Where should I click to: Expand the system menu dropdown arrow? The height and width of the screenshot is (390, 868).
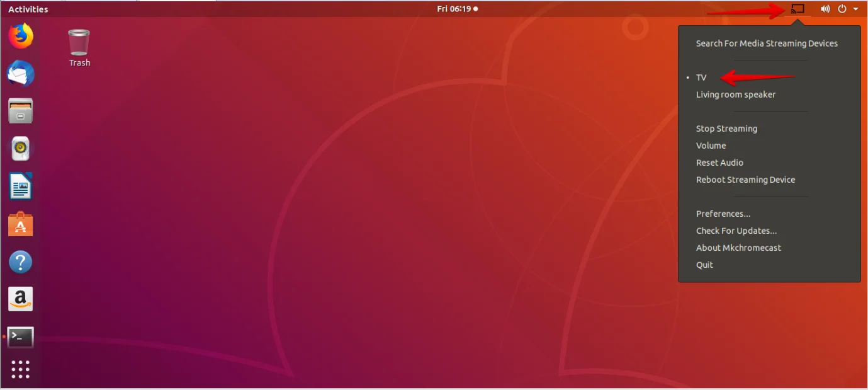coord(855,9)
